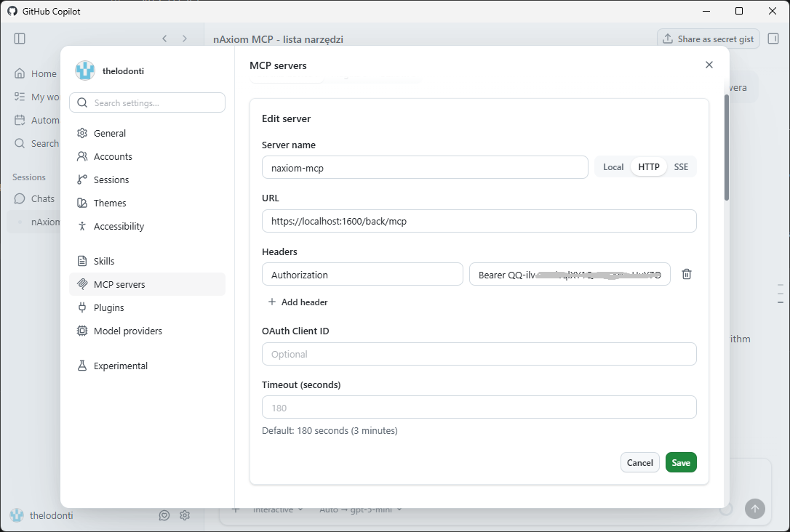
Task: Switch server type to Local
Action: 613,167
